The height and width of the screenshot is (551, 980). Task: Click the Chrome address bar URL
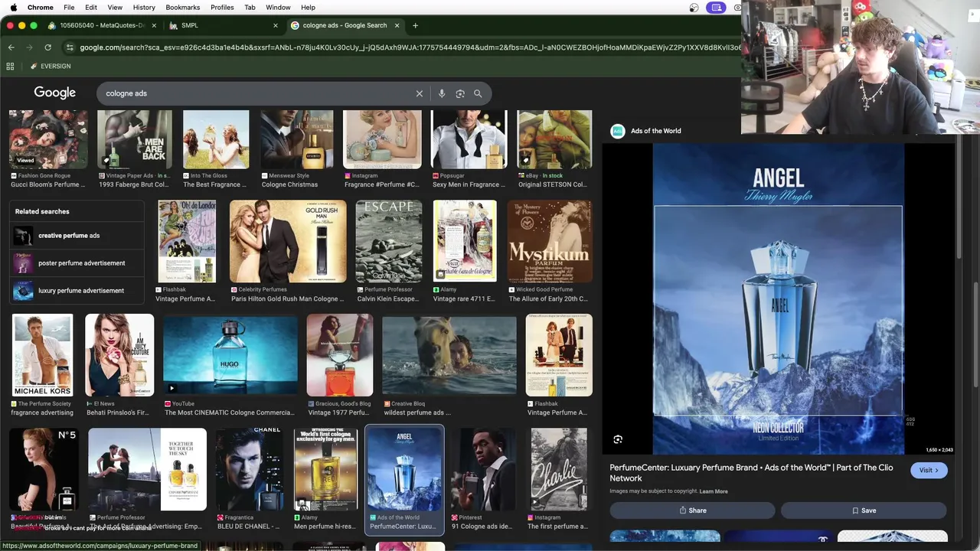click(410, 47)
